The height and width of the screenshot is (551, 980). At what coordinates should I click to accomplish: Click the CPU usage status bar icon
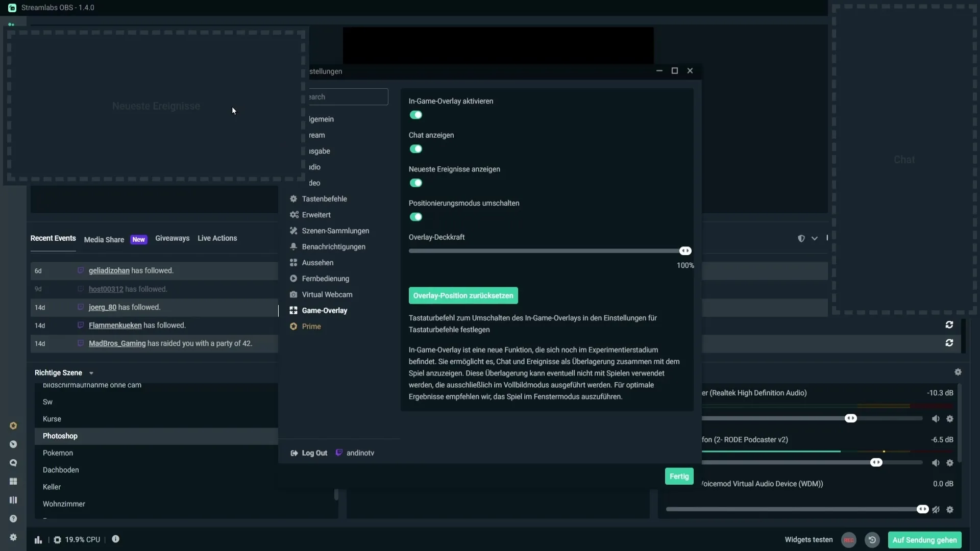pos(57,539)
